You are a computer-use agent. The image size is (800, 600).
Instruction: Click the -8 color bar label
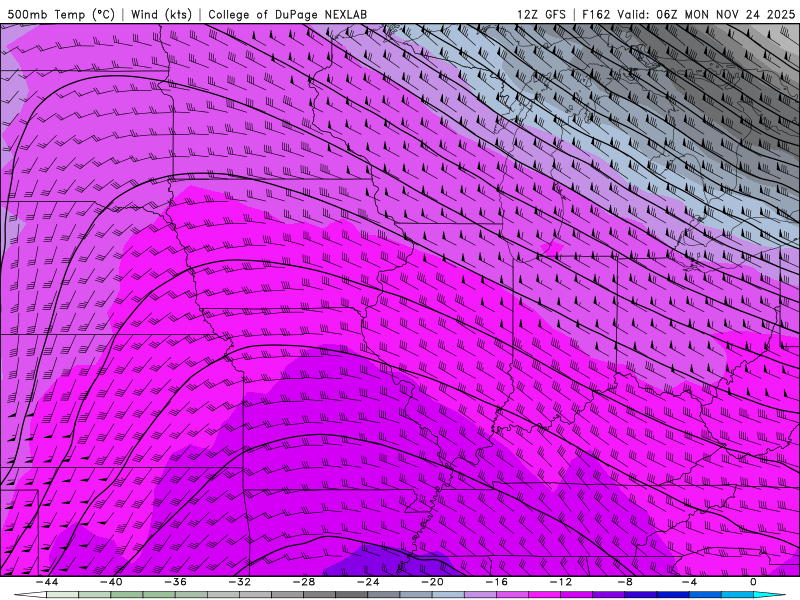click(x=625, y=582)
